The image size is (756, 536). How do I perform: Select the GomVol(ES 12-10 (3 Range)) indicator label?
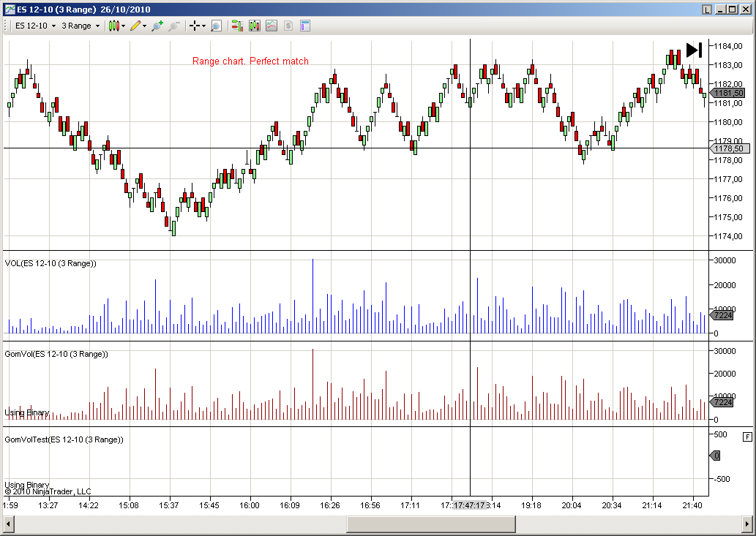point(56,354)
